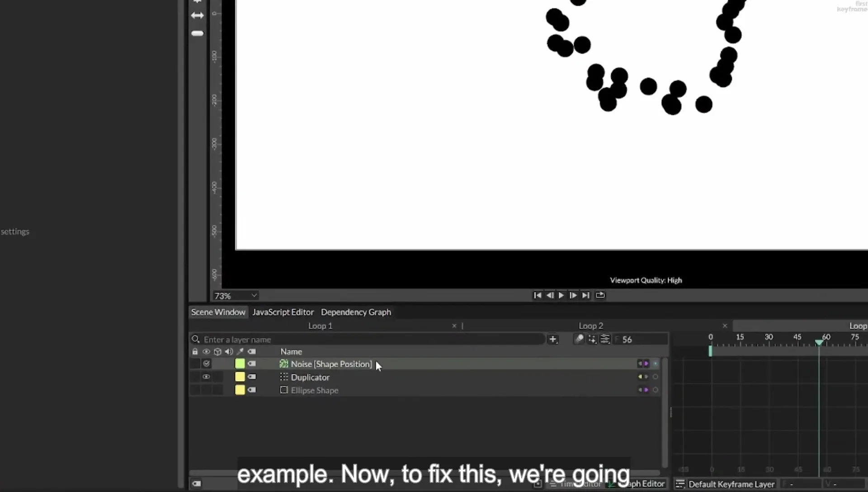Click the cube column header icon
This screenshot has width=868, height=492.
(217, 351)
